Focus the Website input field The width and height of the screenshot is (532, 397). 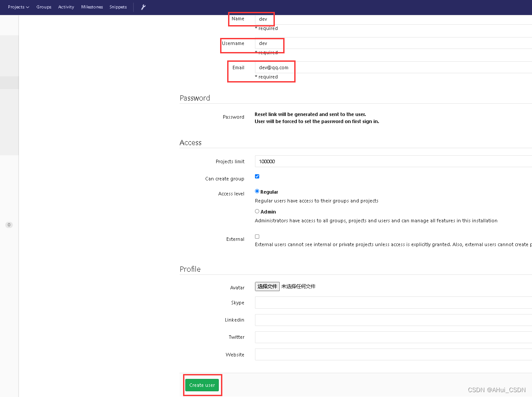tap(393, 355)
